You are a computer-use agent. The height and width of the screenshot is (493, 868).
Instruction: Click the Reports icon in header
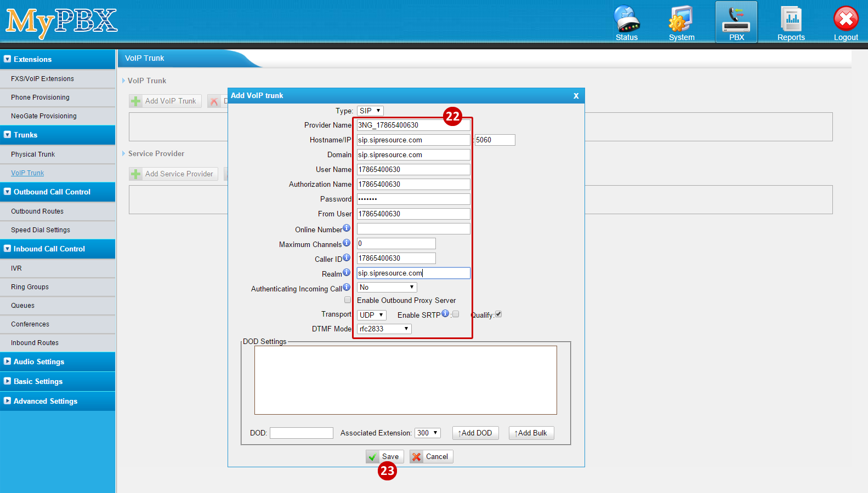coord(791,22)
